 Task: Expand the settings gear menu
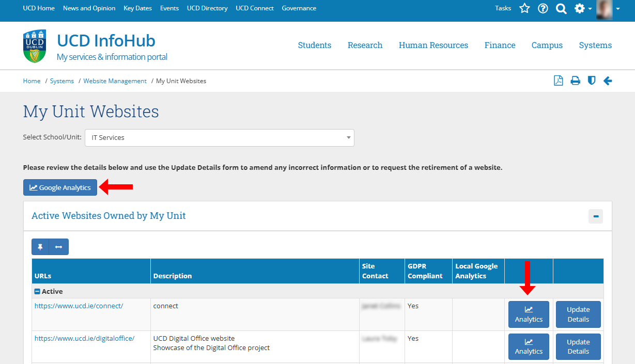tap(580, 8)
